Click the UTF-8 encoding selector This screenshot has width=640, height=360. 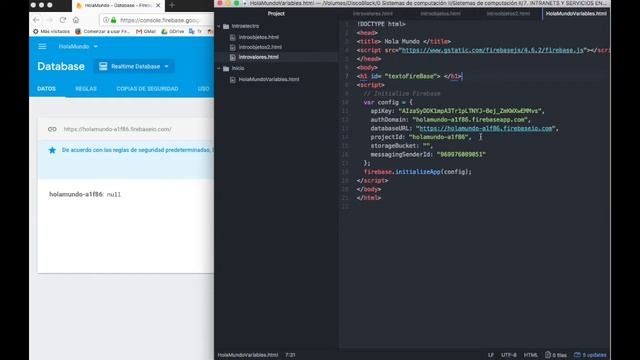coord(509,355)
